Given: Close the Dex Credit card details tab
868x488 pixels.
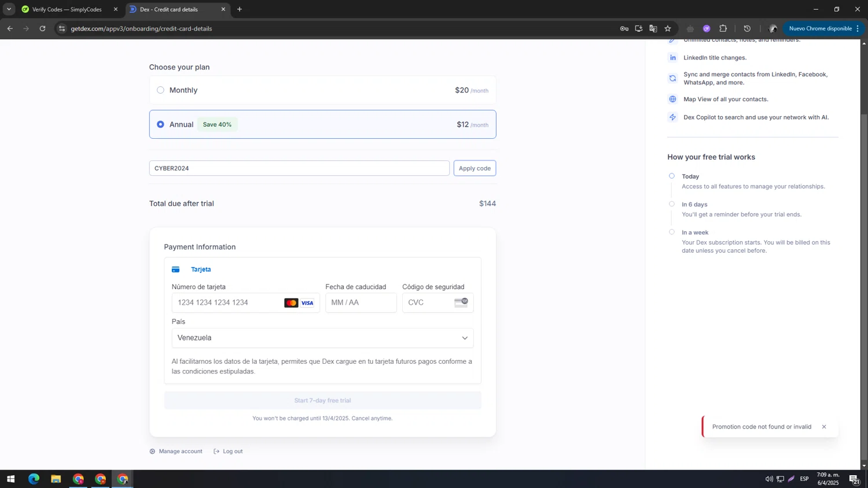Looking at the screenshot, I should [223, 9].
